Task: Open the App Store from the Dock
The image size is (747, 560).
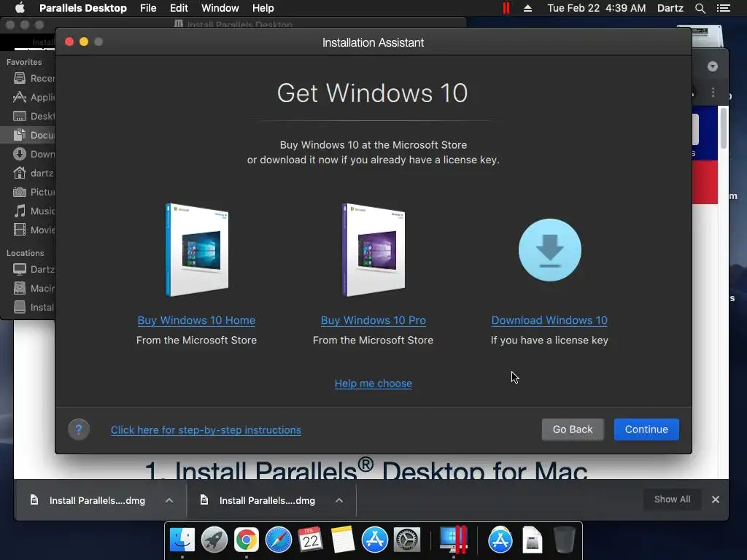Action: tap(374, 540)
